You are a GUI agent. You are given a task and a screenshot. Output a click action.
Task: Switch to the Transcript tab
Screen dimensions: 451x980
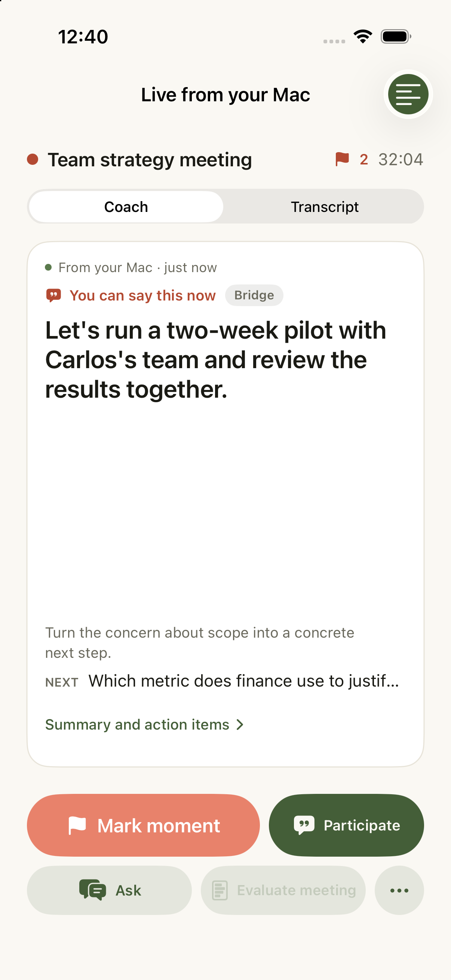[x=324, y=207]
